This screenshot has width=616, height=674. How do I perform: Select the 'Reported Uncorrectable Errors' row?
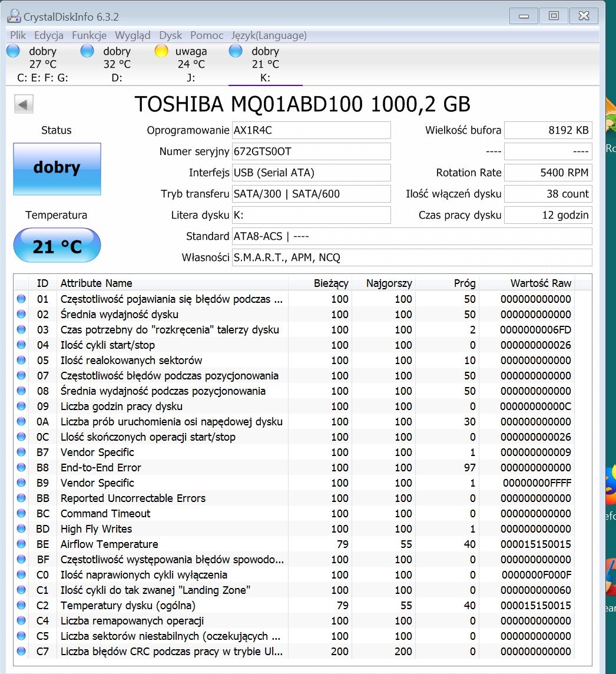(x=294, y=498)
